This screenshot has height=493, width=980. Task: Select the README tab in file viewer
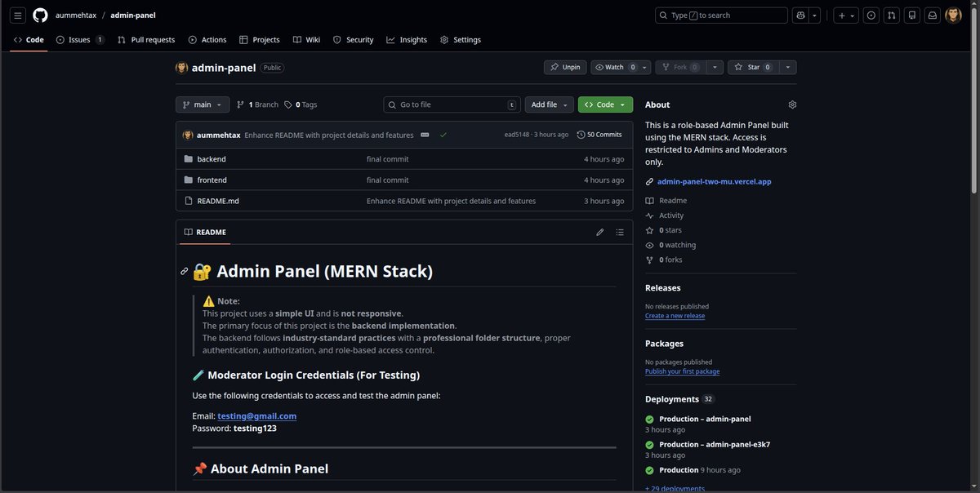pyautogui.click(x=205, y=233)
